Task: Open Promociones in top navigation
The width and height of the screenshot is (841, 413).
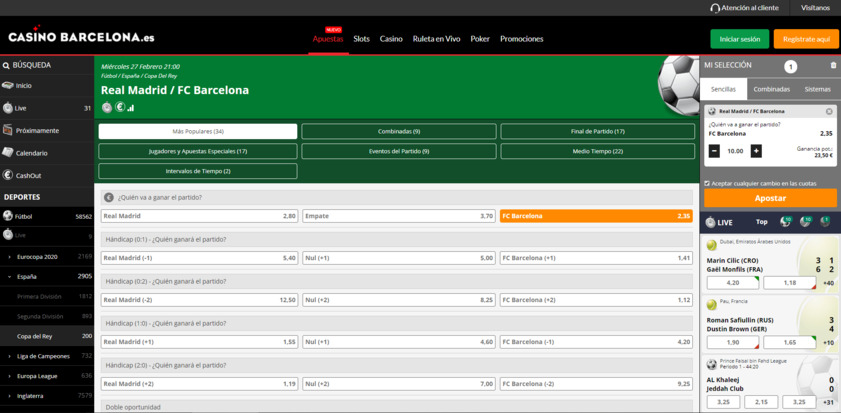Action: (521, 39)
